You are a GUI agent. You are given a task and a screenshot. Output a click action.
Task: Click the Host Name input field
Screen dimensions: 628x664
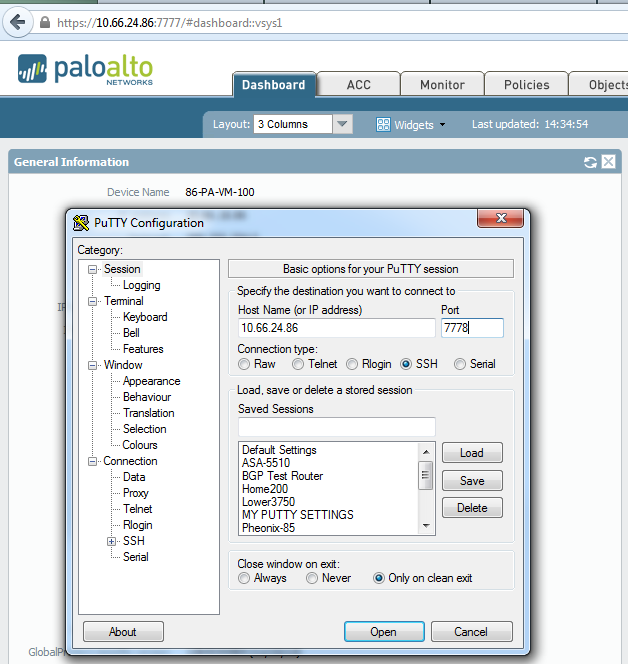(337, 328)
